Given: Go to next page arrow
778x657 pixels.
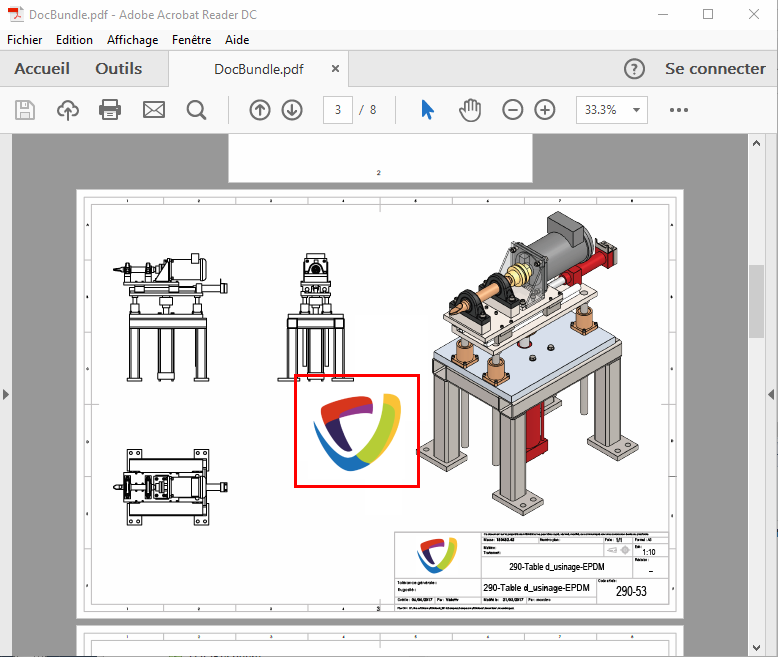Looking at the screenshot, I should tap(292, 110).
